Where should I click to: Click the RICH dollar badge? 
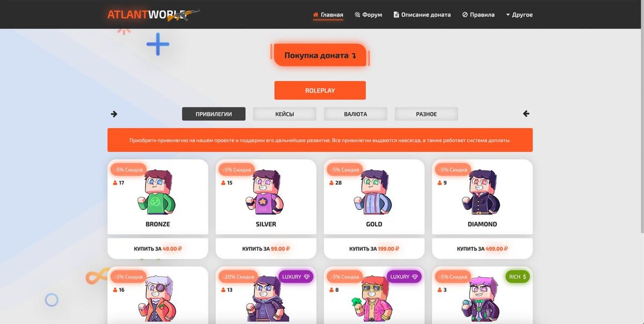[x=517, y=277]
